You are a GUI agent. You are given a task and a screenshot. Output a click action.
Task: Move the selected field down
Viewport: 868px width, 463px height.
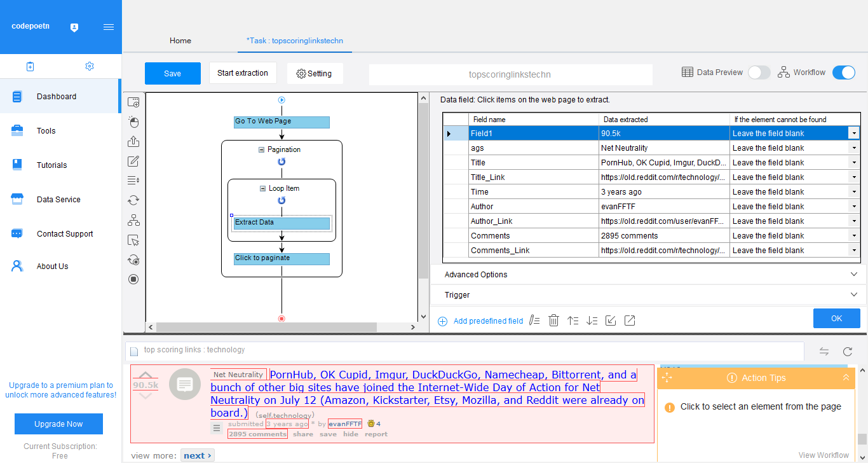click(592, 321)
